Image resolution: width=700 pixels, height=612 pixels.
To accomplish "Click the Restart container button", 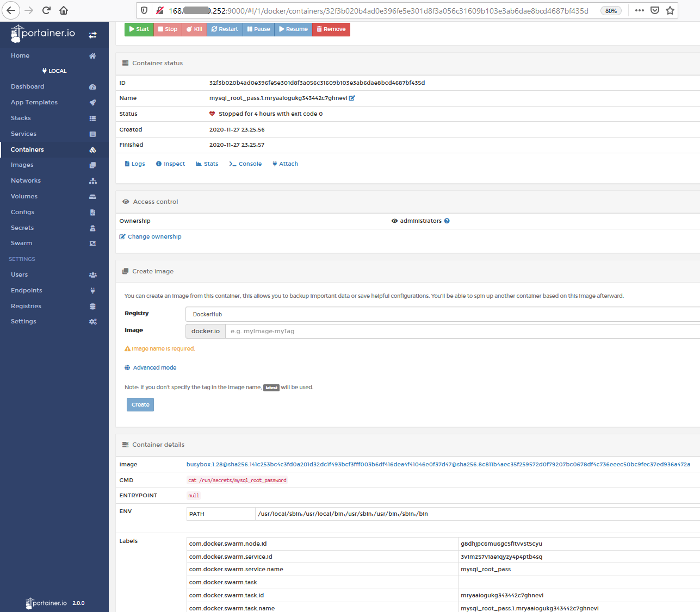I will tap(225, 29).
